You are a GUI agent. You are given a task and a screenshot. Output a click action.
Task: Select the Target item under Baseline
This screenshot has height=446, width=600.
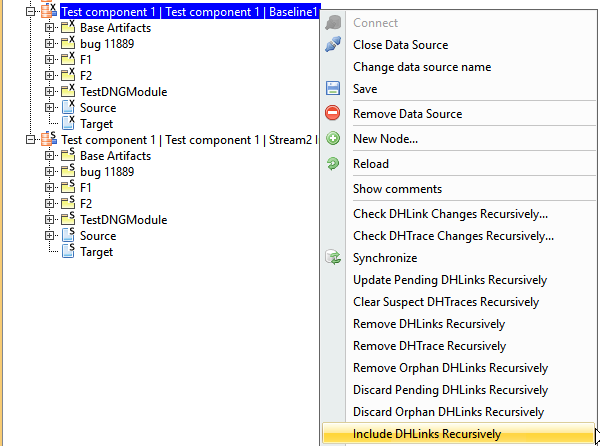[x=96, y=123]
